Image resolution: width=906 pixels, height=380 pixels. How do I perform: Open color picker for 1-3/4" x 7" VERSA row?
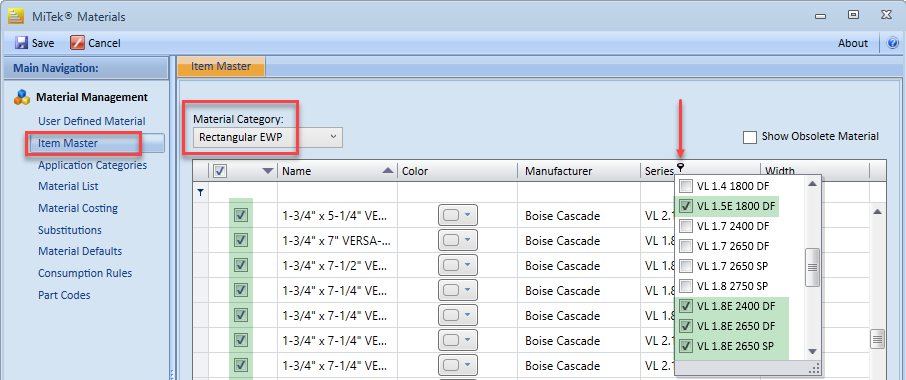coord(458,241)
